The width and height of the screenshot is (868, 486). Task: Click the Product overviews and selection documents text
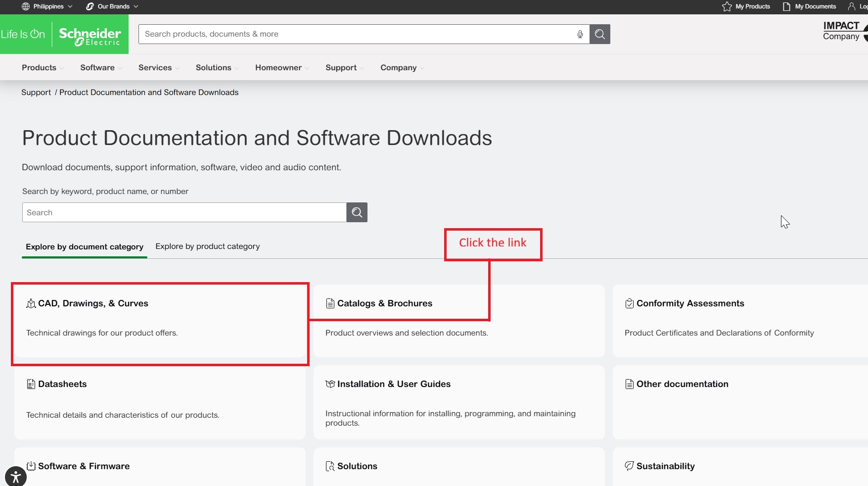(407, 333)
